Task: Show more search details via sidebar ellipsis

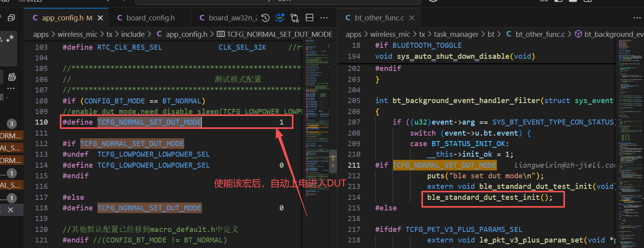Action: (11, 89)
